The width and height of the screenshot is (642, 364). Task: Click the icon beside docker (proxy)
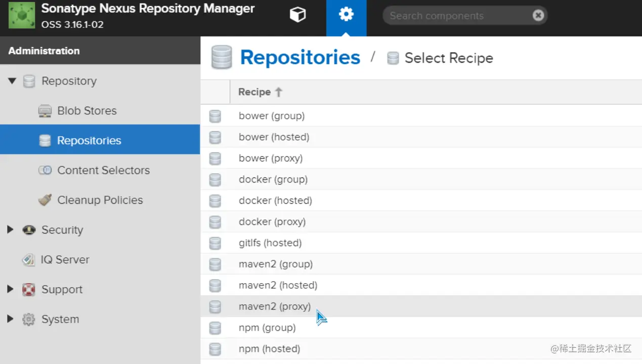point(215,222)
